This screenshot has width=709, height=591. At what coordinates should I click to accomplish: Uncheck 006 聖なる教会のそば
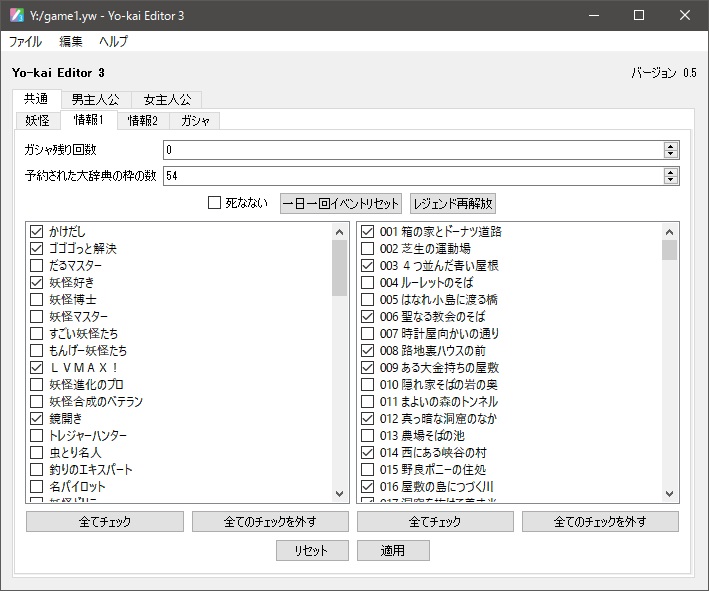[x=368, y=317]
